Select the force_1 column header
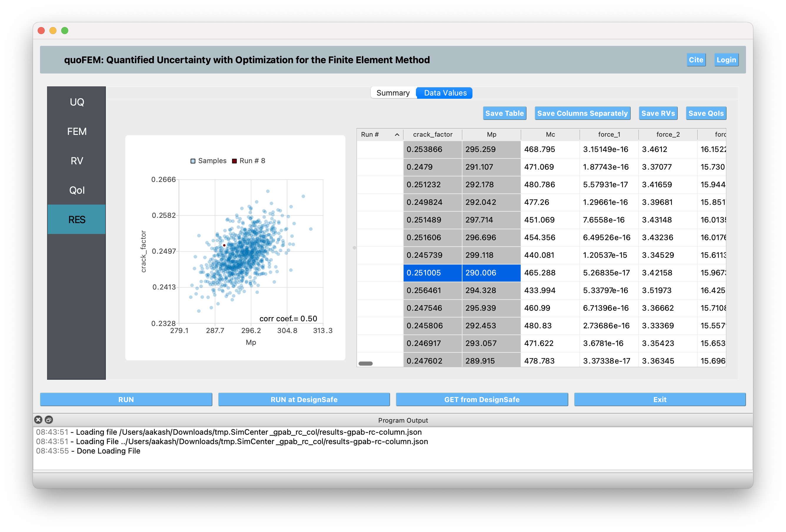786x532 pixels. pos(609,135)
